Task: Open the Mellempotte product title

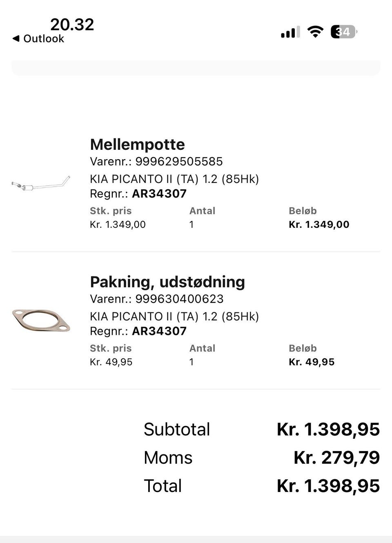Action: pyautogui.click(x=137, y=145)
